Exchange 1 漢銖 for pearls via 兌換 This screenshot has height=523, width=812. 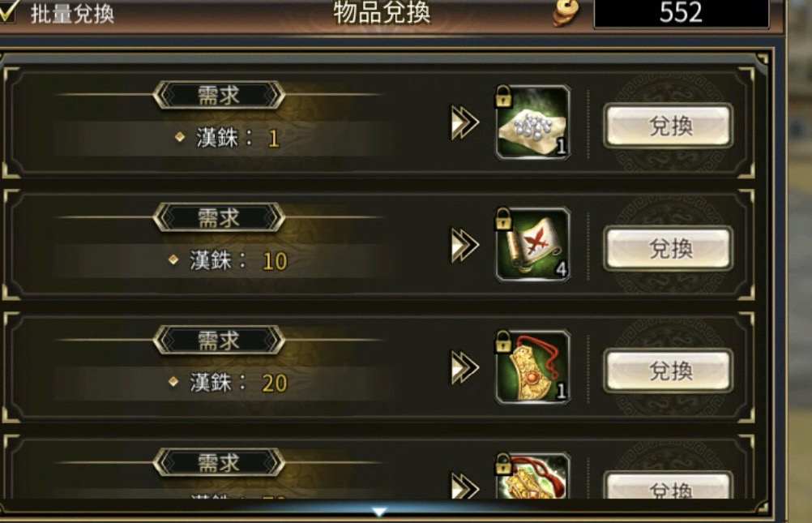pos(669,126)
